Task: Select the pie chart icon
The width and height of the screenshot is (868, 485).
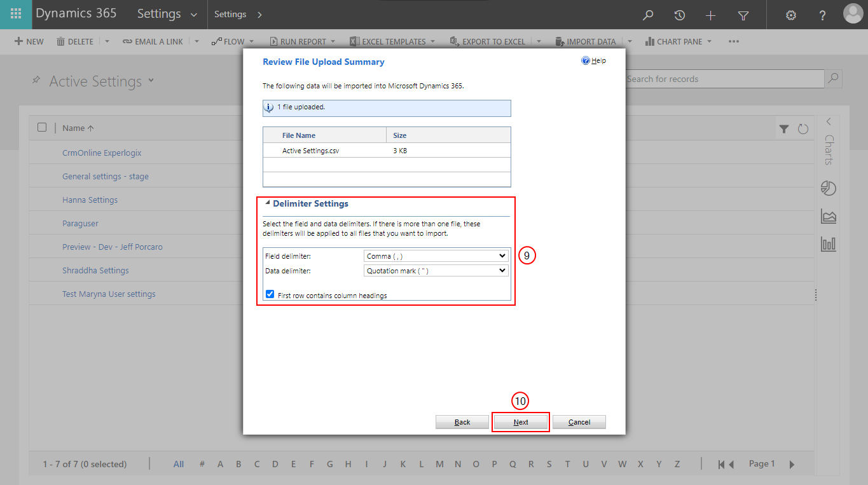Action: (x=829, y=188)
